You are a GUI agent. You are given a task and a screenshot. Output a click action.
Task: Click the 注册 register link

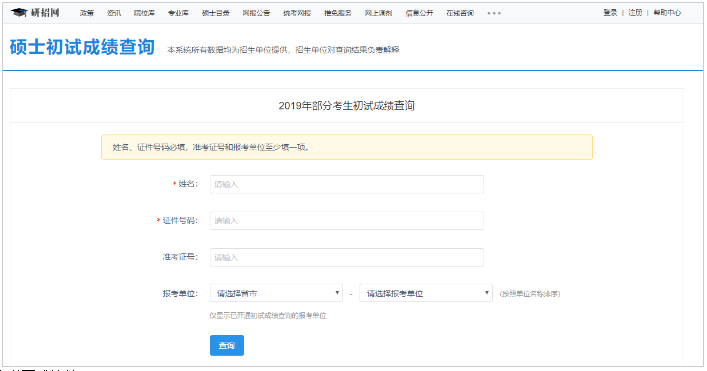point(635,13)
